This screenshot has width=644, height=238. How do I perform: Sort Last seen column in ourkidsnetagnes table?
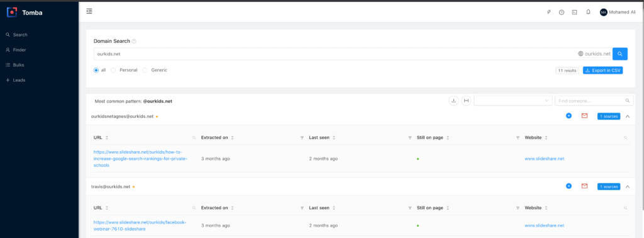(x=334, y=138)
